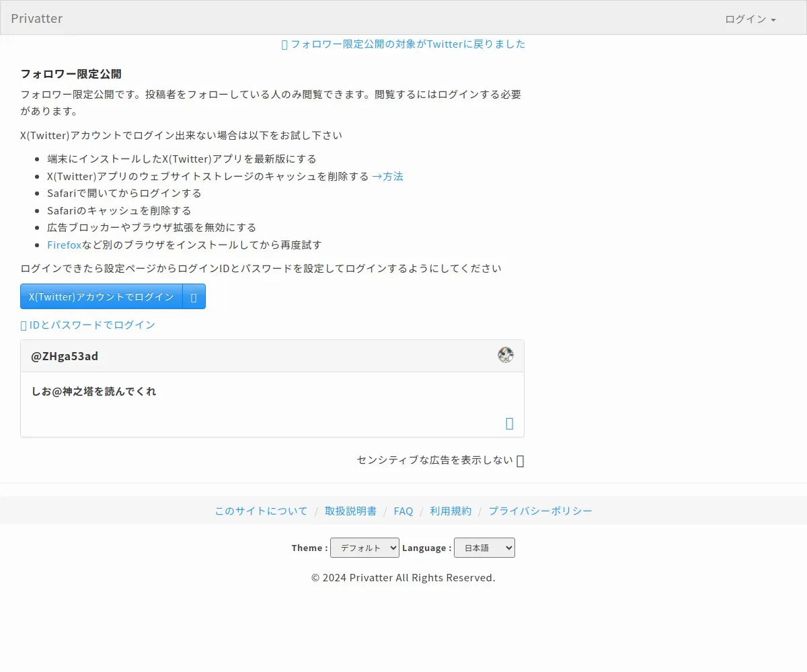Select the 広告ブロッカーやブラウザ拡張を無効にする list item

[151, 228]
